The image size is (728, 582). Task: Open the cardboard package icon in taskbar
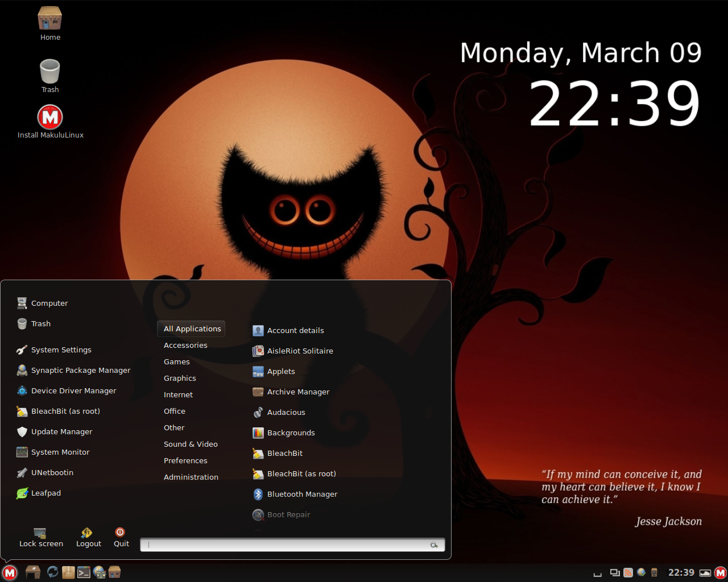click(68, 572)
